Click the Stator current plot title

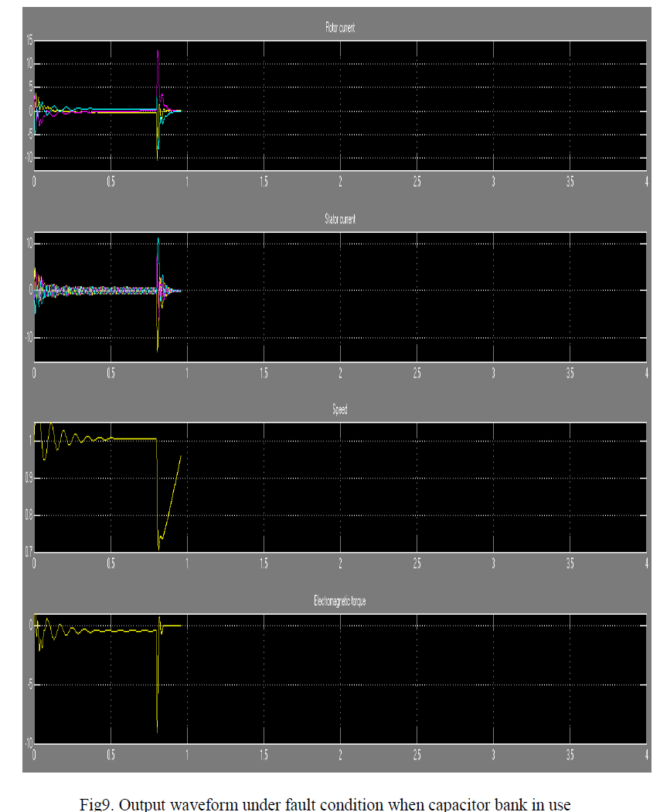(340, 220)
